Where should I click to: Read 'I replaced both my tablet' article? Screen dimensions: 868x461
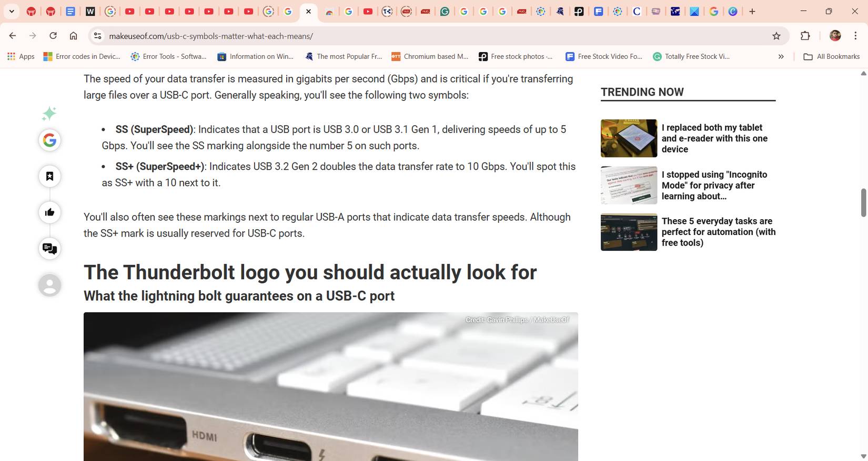714,138
